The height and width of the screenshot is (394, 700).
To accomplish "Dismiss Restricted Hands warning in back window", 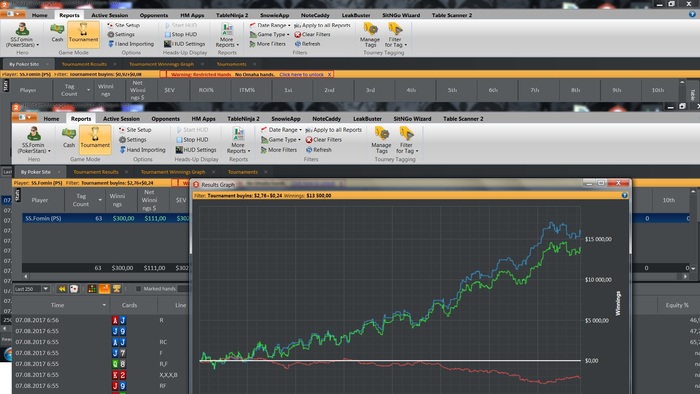I will 329,75.
